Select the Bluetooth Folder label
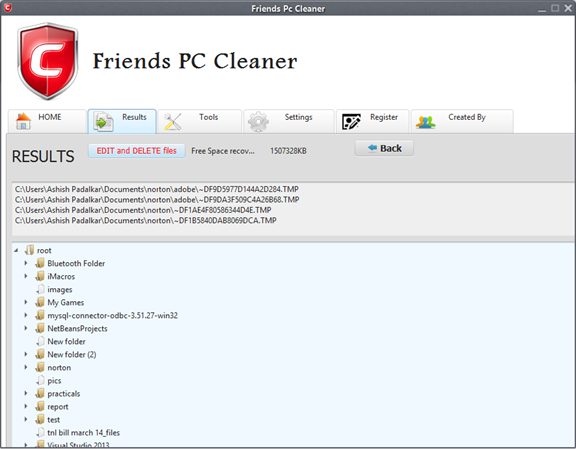The width and height of the screenshot is (576, 449). [76, 263]
